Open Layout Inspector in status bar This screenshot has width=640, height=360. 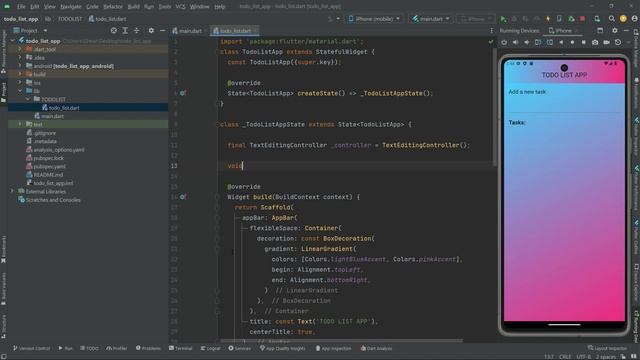point(607,348)
